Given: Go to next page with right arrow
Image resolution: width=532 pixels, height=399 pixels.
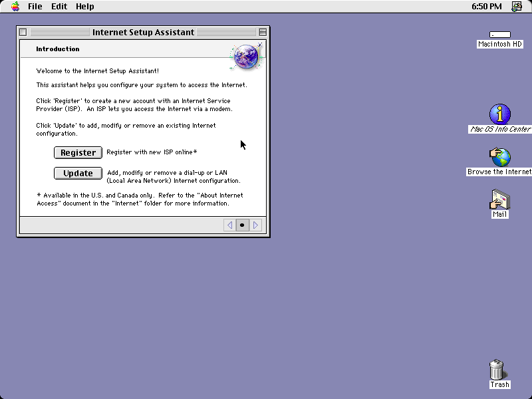Looking at the screenshot, I should click(x=255, y=225).
